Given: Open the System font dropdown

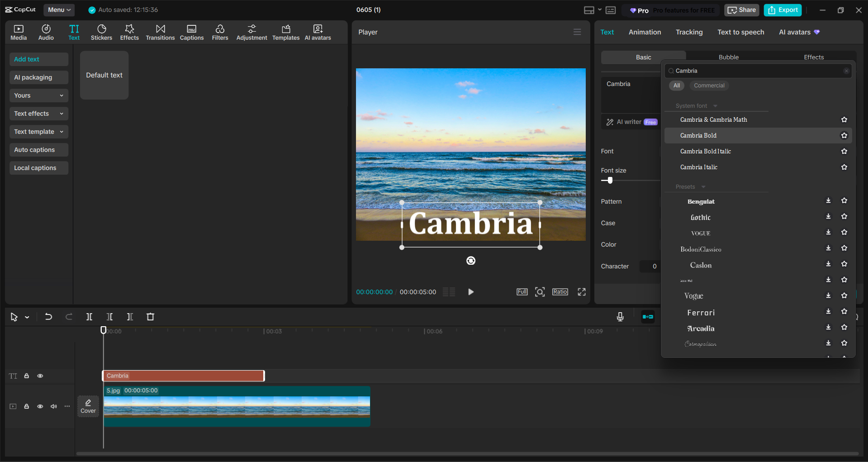Looking at the screenshot, I should [715, 105].
